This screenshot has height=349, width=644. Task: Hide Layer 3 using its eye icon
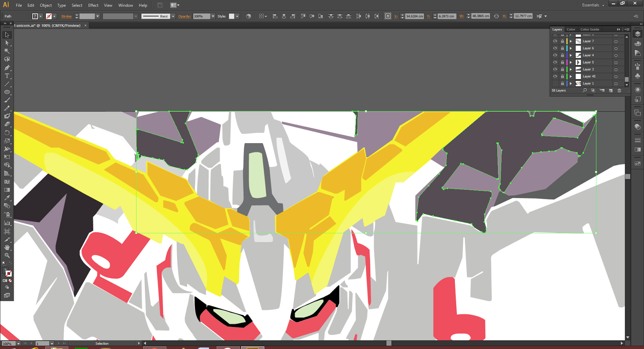click(555, 69)
